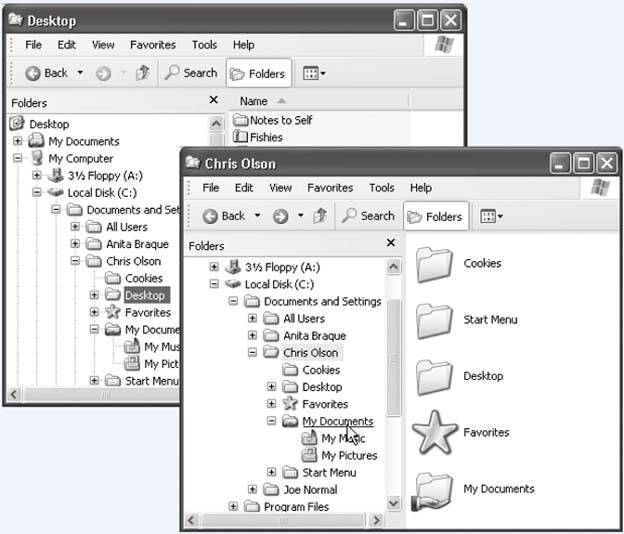The height and width of the screenshot is (534, 624).
Task: Click Back button in Chris Olson window
Action: tap(223, 216)
